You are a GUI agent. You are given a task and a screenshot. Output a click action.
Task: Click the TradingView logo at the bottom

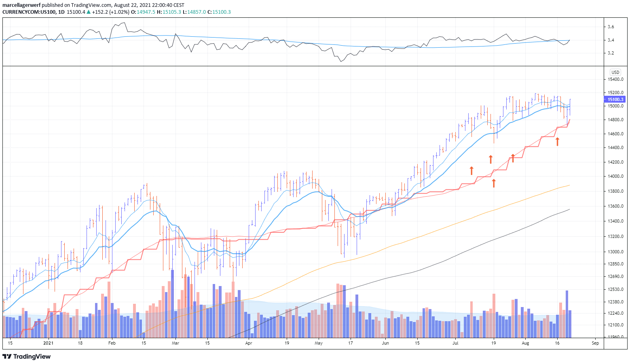pos(27,356)
